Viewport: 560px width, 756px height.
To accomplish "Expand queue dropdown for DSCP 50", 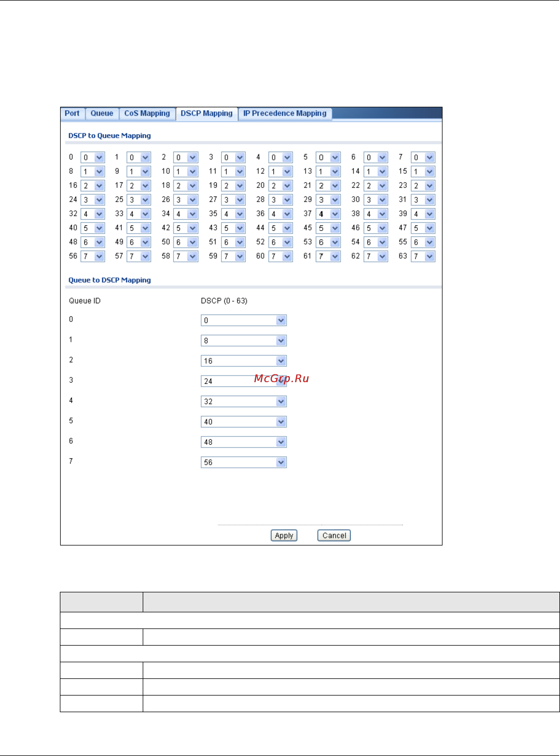I will coord(186,242).
